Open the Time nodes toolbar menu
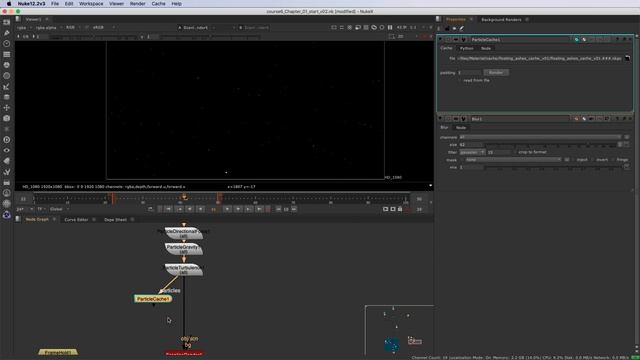 click(7, 44)
